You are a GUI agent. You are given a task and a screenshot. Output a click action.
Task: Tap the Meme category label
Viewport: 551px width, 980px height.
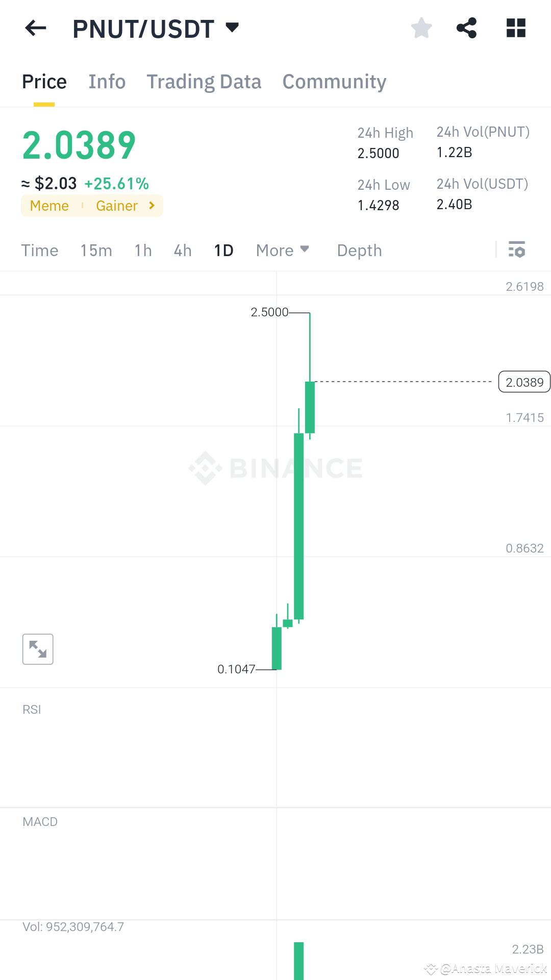[x=49, y=206]
